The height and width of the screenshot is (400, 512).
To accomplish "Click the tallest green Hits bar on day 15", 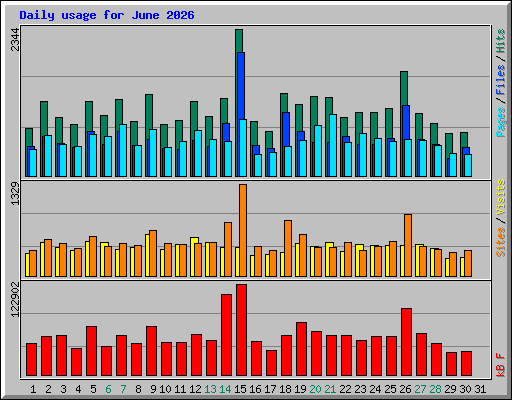I will [239, 41].
